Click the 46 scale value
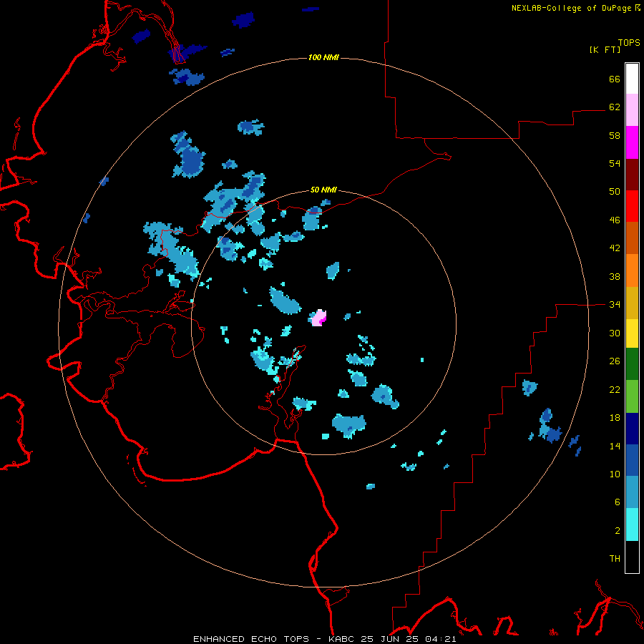 (615, 220)
